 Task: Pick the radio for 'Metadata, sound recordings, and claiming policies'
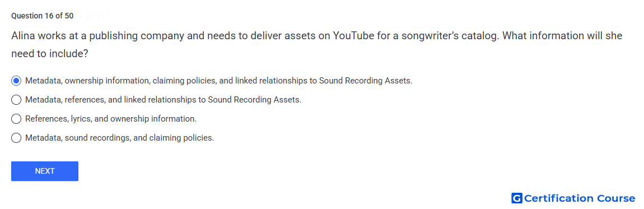coord(16,137)
